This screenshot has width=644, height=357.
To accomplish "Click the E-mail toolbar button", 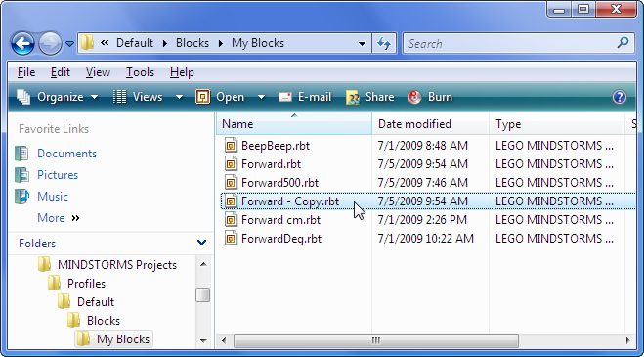I will pos(305,97).
